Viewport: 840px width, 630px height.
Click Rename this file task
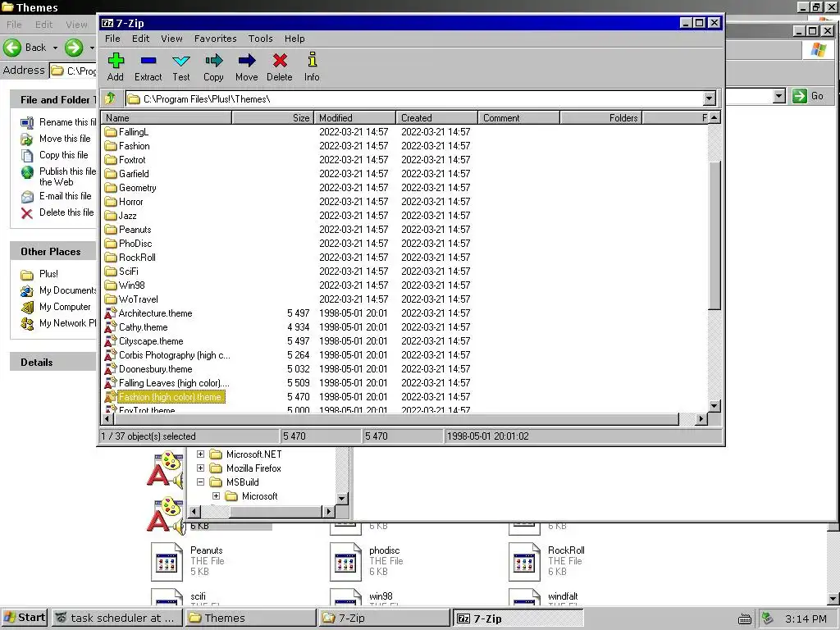tap(58, 122)
